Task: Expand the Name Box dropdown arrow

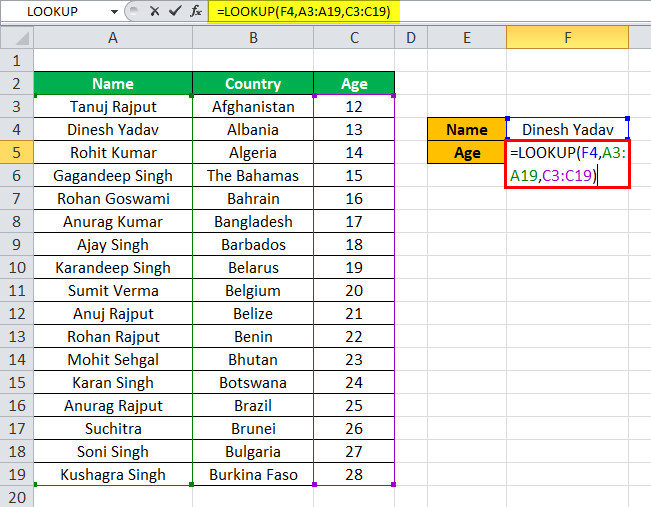Action: [x=114, y=12]
